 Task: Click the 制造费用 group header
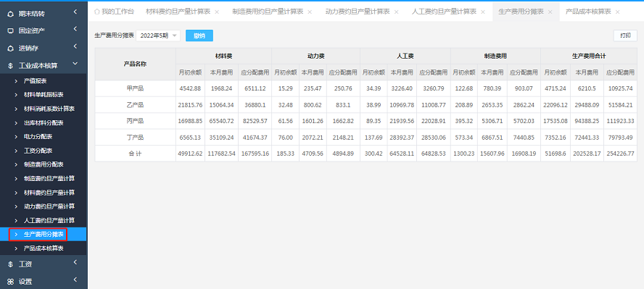495,56
